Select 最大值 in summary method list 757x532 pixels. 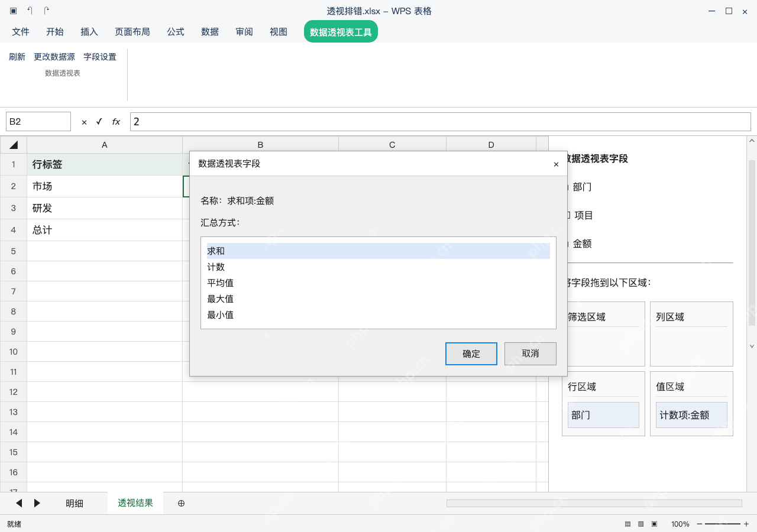click(x=378, y=299)
